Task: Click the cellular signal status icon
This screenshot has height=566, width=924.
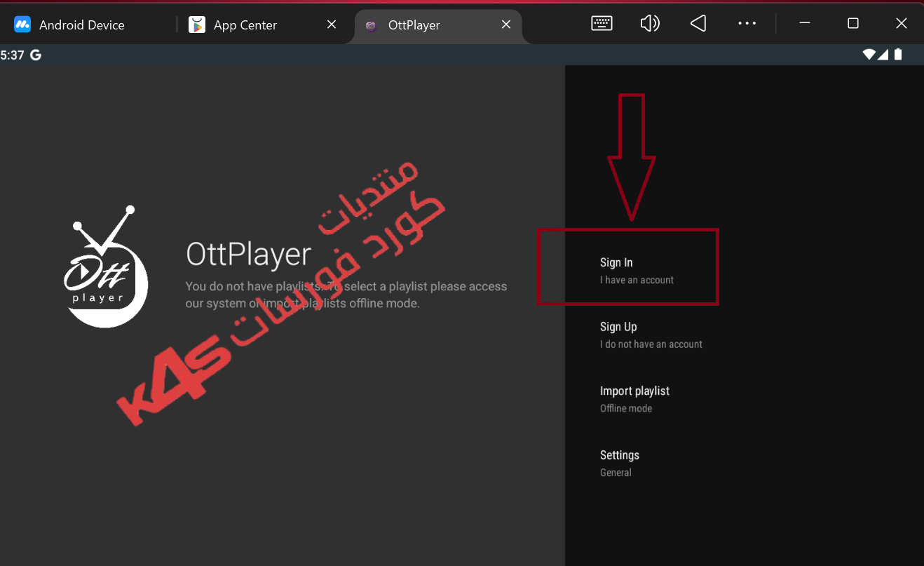Action: 883,54
